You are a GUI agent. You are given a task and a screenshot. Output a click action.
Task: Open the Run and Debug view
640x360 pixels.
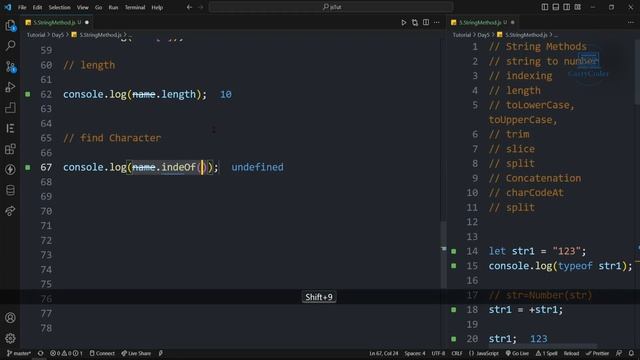10,87
